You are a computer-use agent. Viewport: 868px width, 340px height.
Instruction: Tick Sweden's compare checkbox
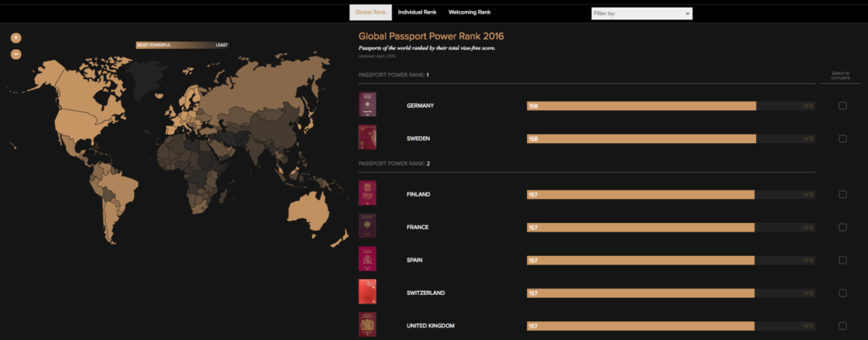843,138
